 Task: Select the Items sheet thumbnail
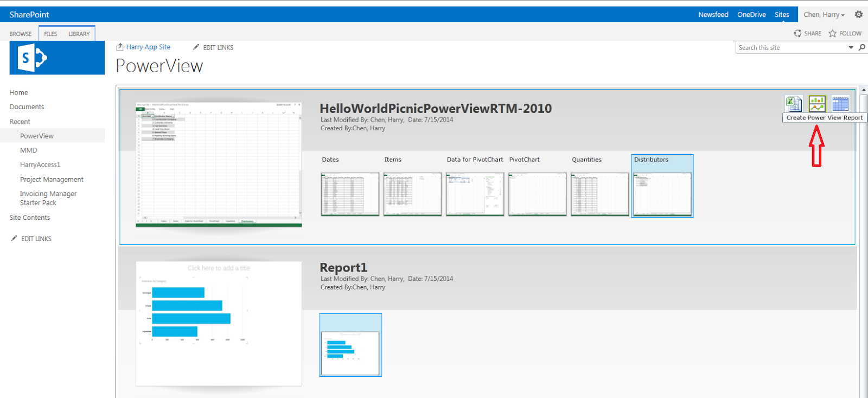(412, 194)
